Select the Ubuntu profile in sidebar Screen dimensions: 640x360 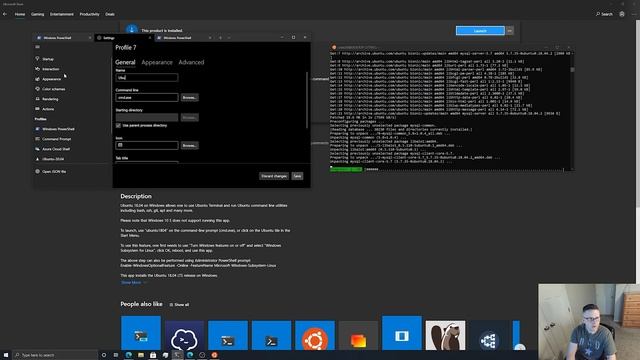(53, 159)
